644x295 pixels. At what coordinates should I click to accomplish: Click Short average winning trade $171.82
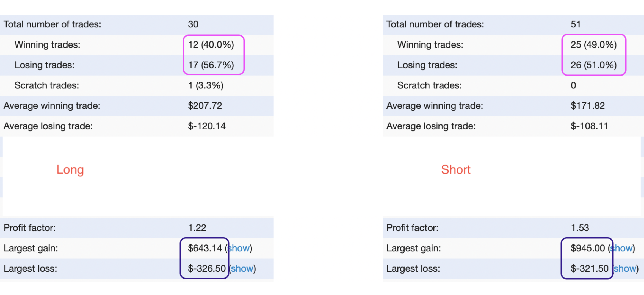point(588,106)
